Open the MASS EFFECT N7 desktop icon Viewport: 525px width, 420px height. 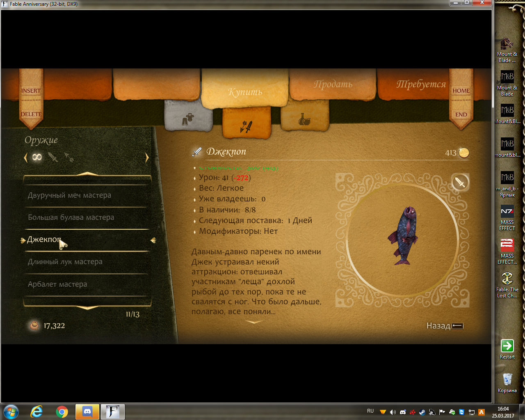pyautogui.click(x=507, y=218)
